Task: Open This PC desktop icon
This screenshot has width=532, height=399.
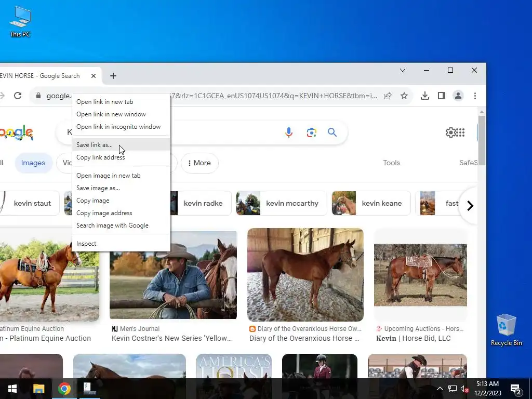Action: pos(20,22)
